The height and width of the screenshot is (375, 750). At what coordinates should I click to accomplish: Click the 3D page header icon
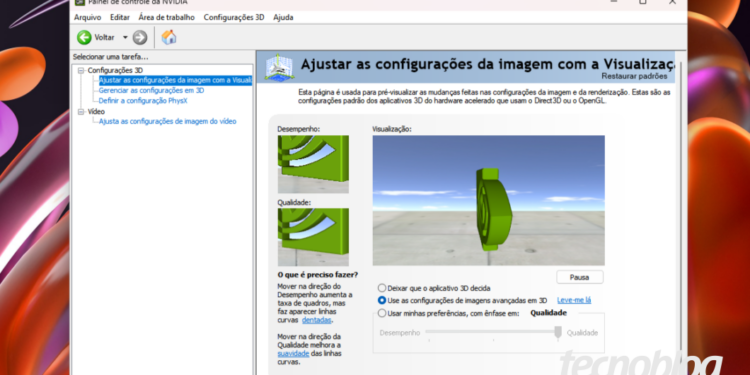pos(279,67)
